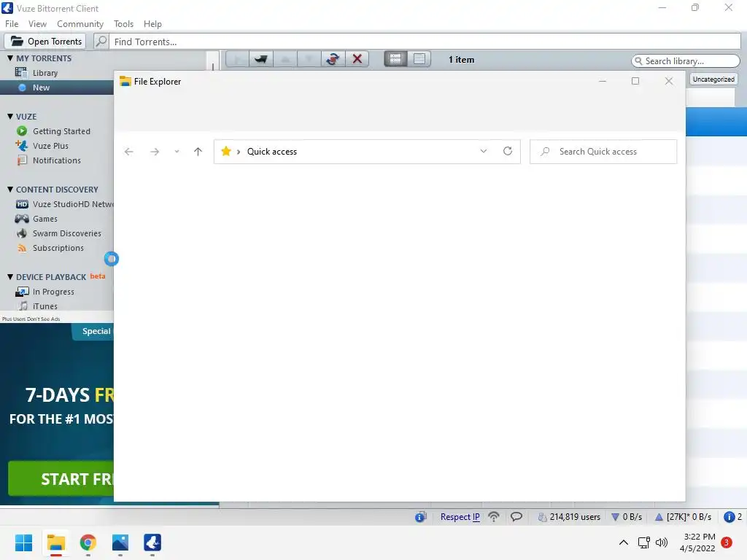The width and height of the screenshot is (747, 560).
Task: Go forward in File Explorer
Action: (155, 152)
